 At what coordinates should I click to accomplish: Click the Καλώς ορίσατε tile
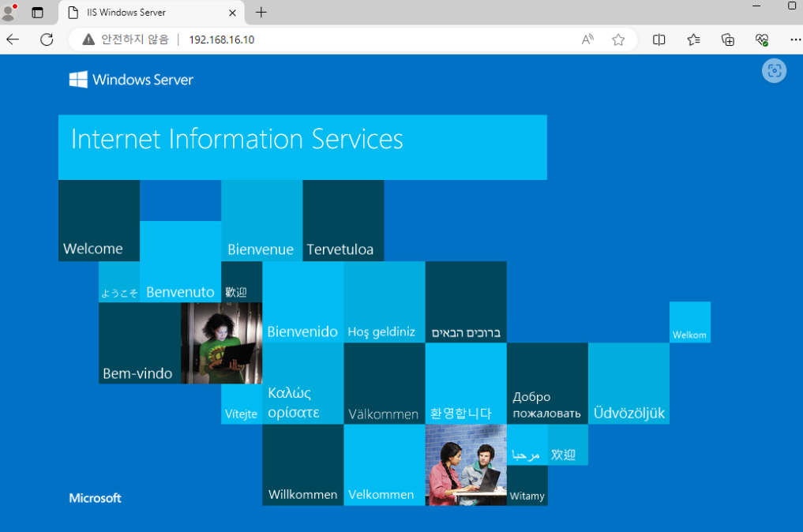(302, 384)
